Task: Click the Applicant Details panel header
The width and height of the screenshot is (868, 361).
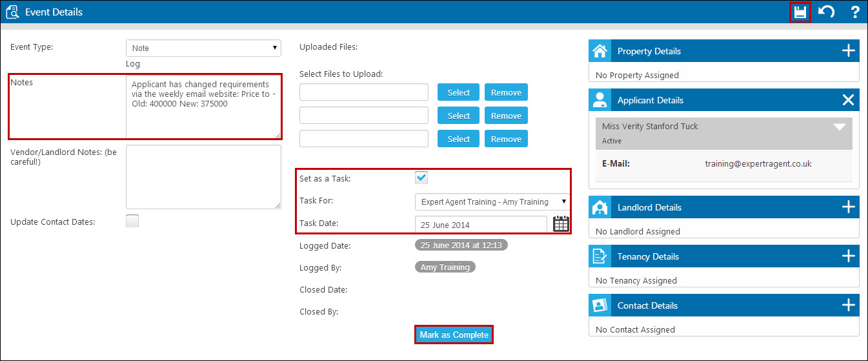Action: tap(724, 100)
